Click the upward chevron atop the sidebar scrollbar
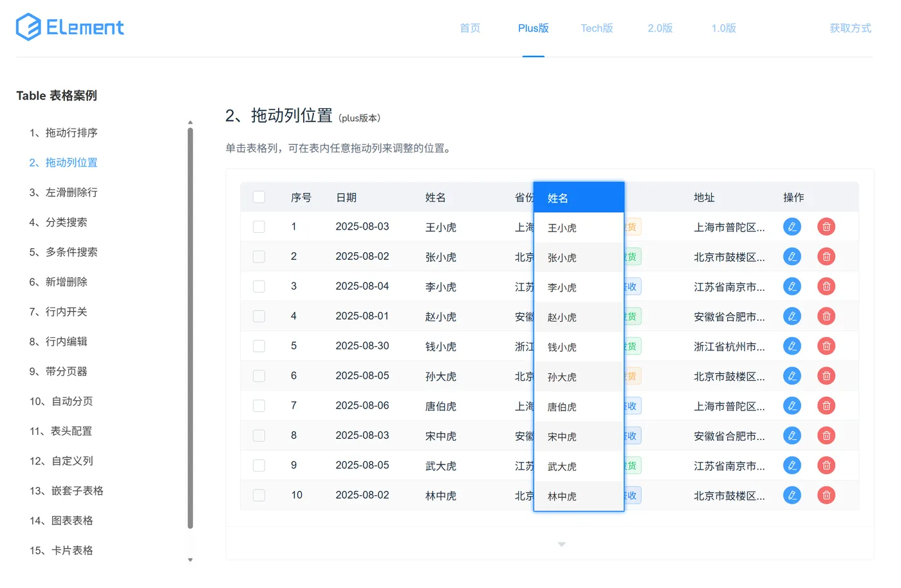Viewport: 901px width, 588px height. pos(190,122)
